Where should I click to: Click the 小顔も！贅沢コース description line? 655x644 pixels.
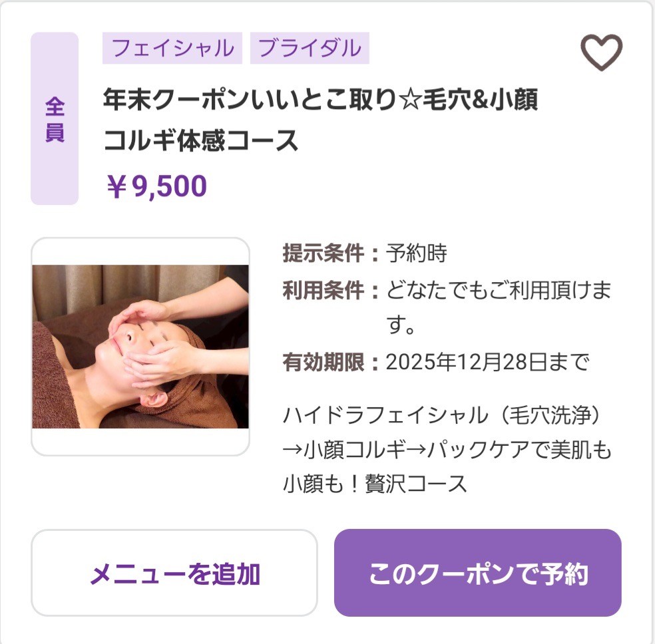[375, 484]
